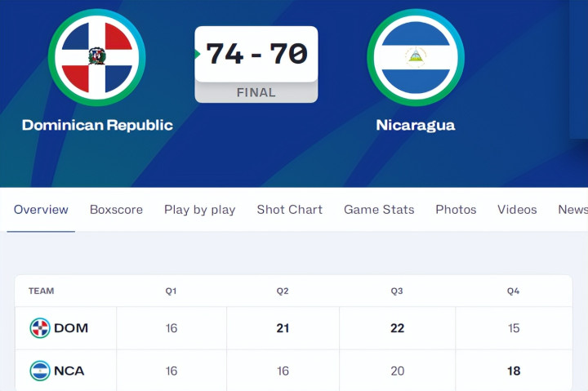Click the 74 - 70 final score box

tap(256, 54)
